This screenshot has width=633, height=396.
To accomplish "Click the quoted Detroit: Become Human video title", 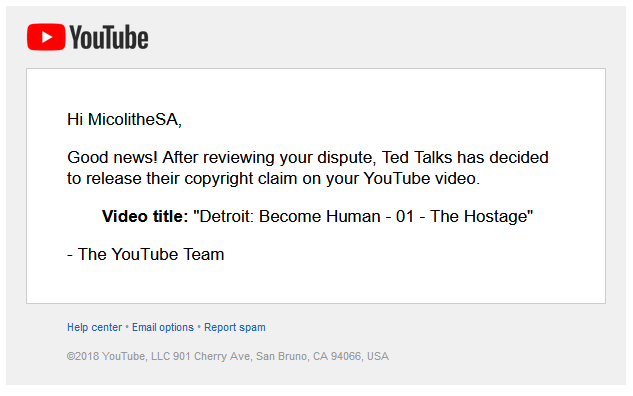I will [363, 216].
